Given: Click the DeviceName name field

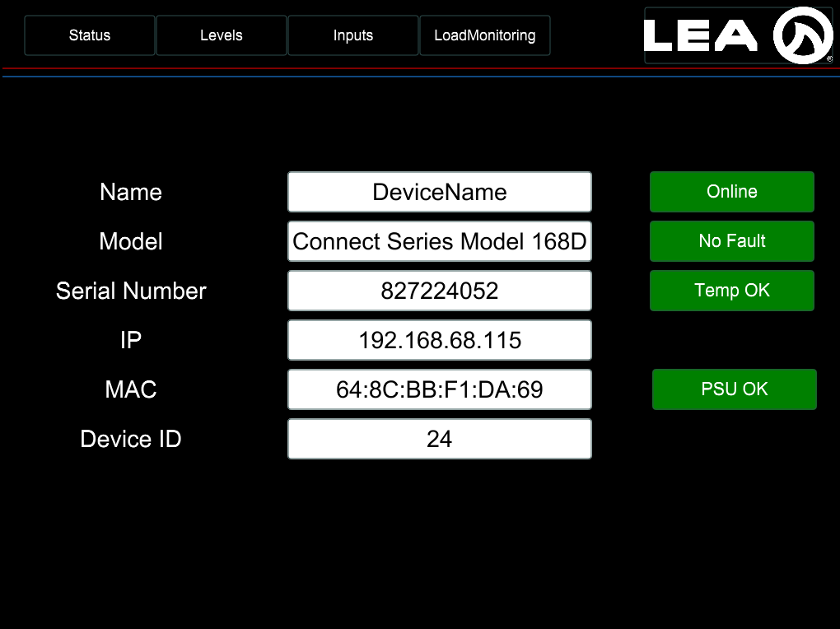Looking at the screenshot, I should point(440,192).
